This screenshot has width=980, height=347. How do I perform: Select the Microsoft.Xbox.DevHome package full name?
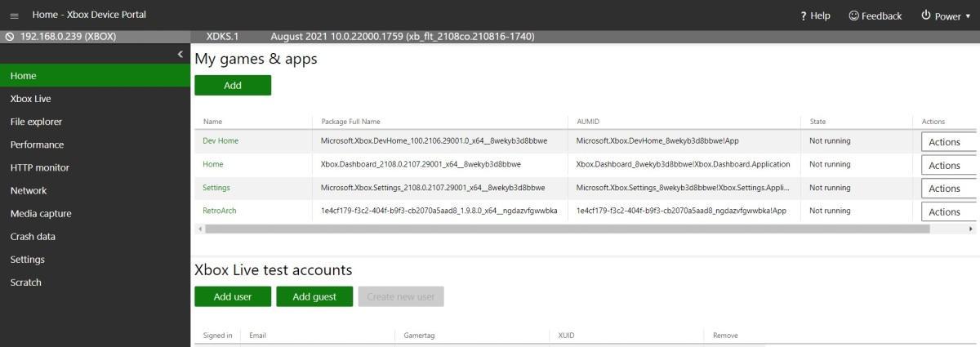click(x=434, y=140)
